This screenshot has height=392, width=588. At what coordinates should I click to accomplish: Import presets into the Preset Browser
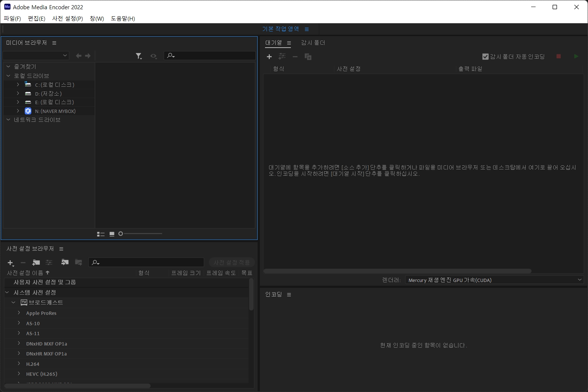click(x=65, y=262)
